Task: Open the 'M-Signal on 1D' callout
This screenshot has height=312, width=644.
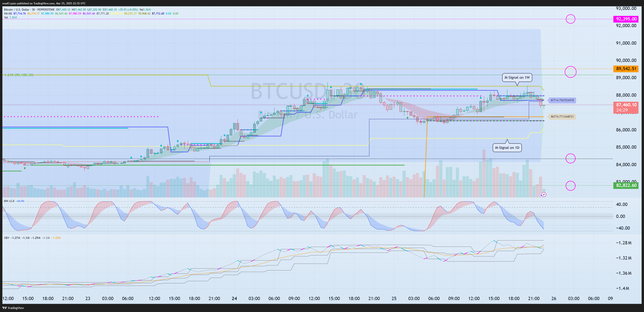Action: tap(507, 147)
